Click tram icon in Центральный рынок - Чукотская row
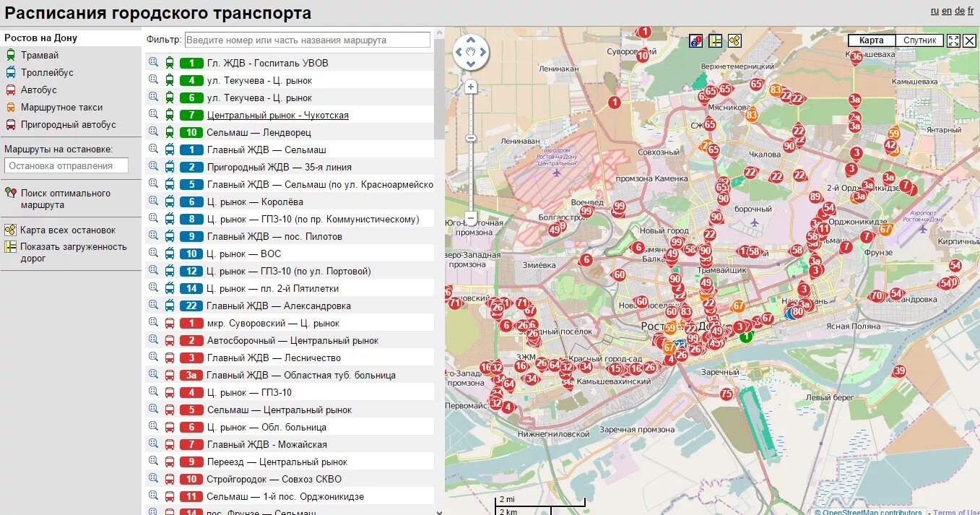Viewport: 980px width, 515px height. [x=170, y=115]
